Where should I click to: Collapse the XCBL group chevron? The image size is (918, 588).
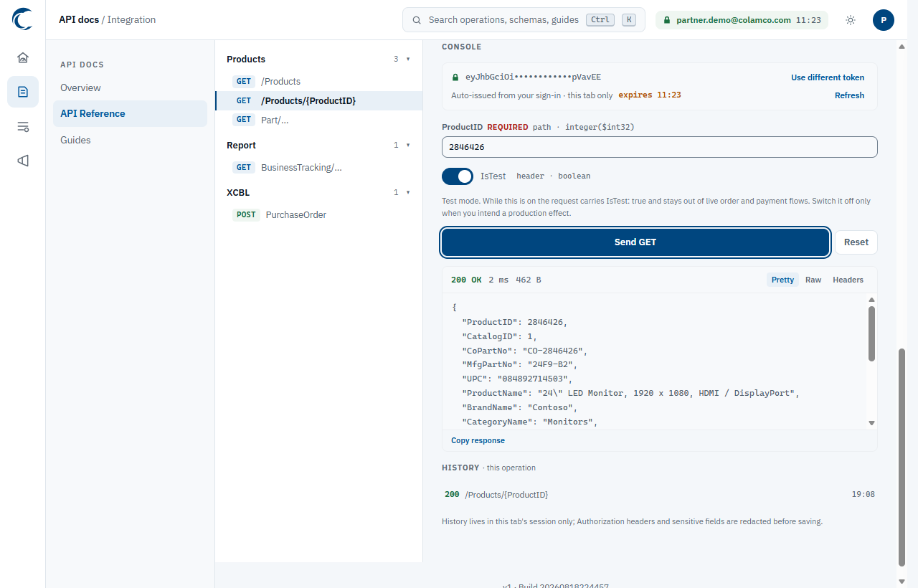(x=408, y=193)
